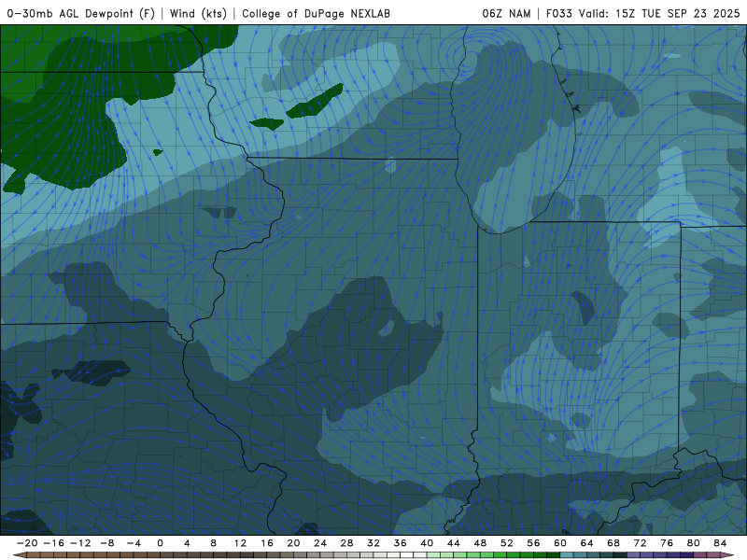Click the '12' colorbar label
This screenshot has width=747, height=560.
click(240, 543)
